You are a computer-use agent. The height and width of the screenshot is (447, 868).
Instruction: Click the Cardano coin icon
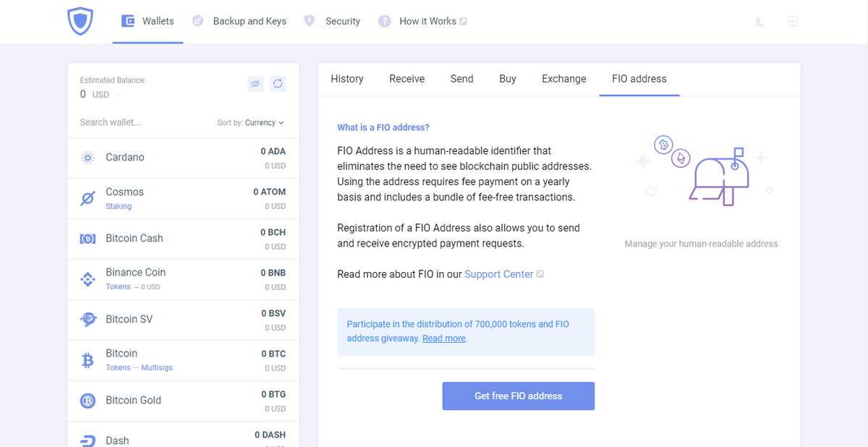(88, 158)
